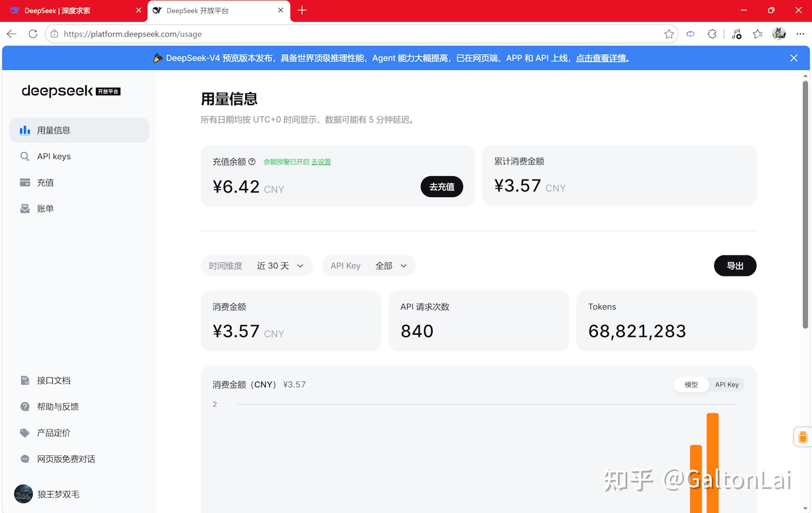Click the 去设置 balance alert link
The width and height of the screenshot is (812, 513).
pos(321,162)
